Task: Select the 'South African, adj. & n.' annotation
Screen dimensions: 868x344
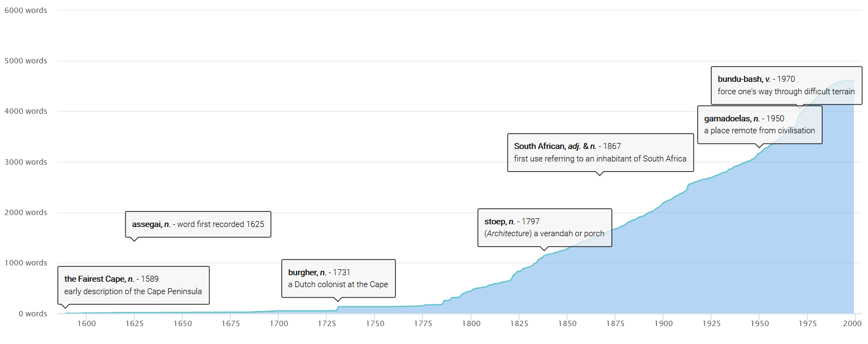Action: [x=600, y=152]
